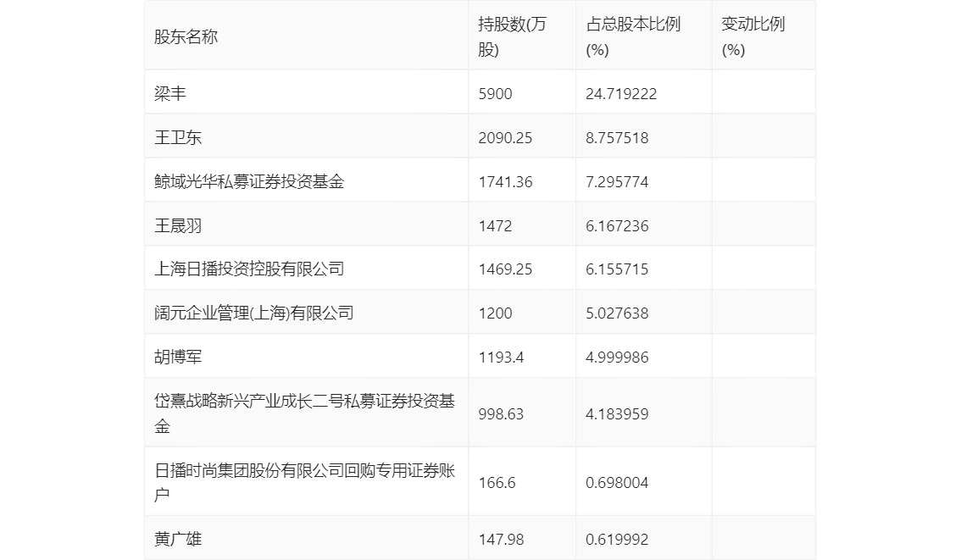Select shareholding value 1472
The width and height of the screenshot is (961, 560).
[x=495, y=226]
